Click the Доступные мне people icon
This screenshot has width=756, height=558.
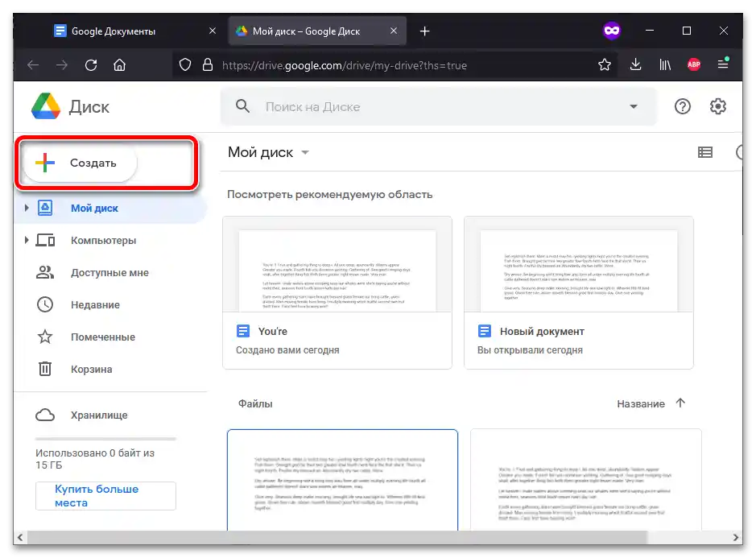point(45,272)
